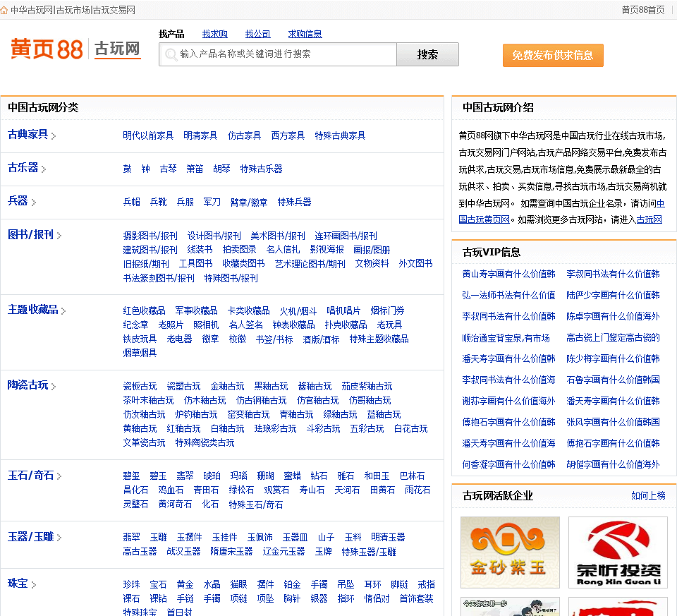Click the 黄页88 古玩网 logo
Viewport: 677px width, 616px height.
click(x=76, y=49)
